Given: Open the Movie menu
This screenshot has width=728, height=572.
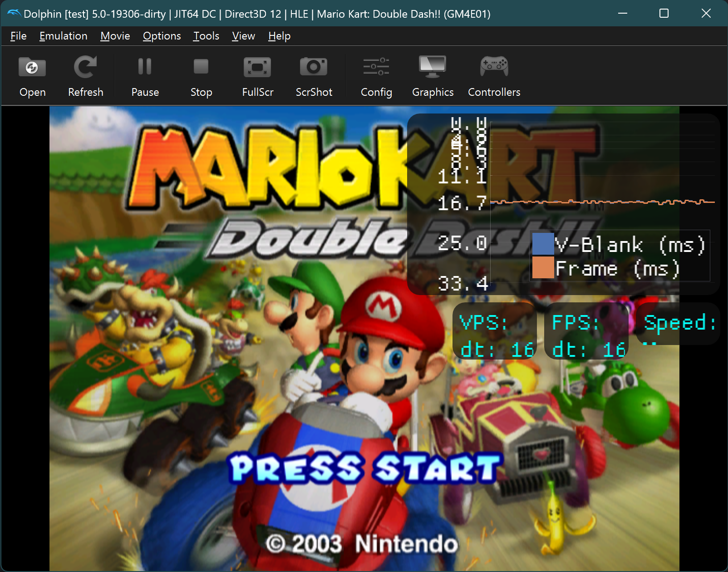Looking at the screenshot, I should pos(115,36).
